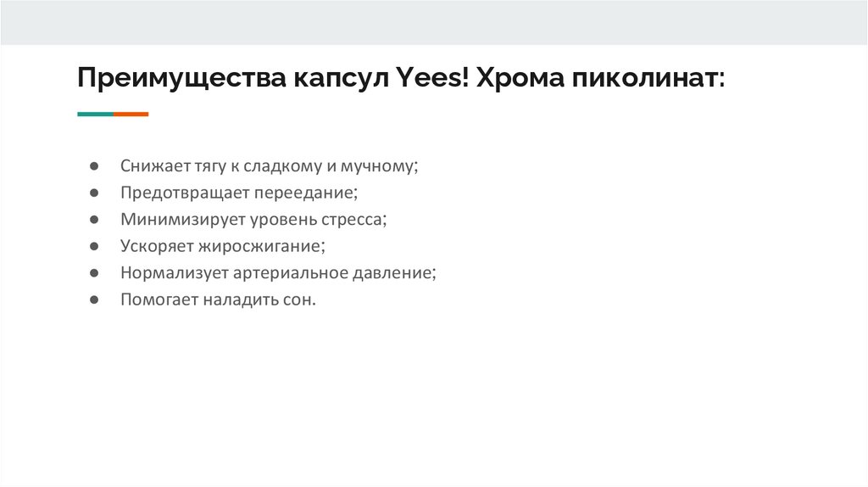Click the bullet dot before 'Помогает наладить сон'
The width and height of the screenshot is (868, 487).
(x=95, y=301)
